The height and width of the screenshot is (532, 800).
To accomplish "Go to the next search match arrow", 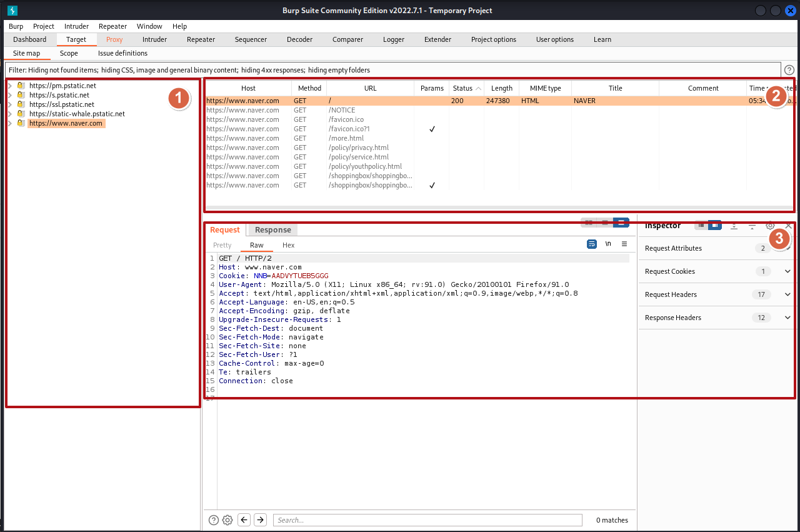I will [261, 519].
